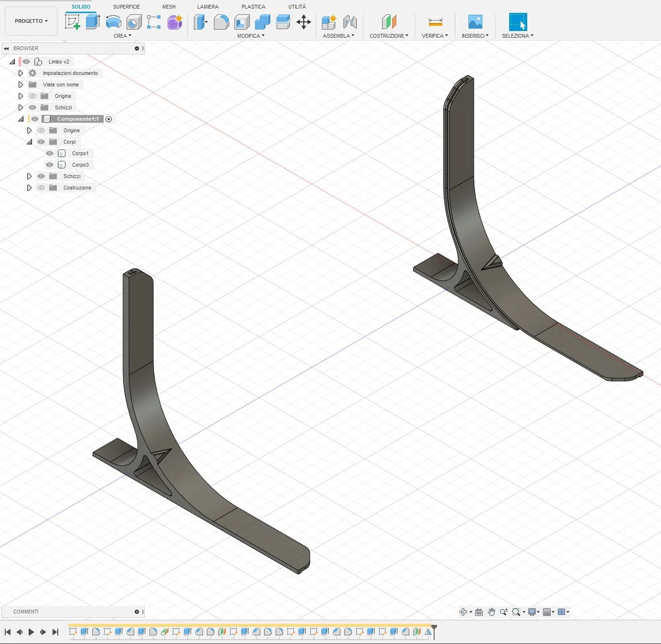Open the ASSEMBLA menu label
The height and width of the screenshot is (644, 661).
click(x=338, y=36)
